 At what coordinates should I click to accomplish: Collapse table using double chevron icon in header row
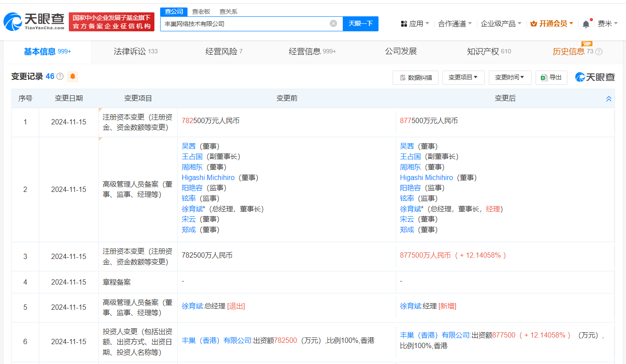(x=609, y=99)
